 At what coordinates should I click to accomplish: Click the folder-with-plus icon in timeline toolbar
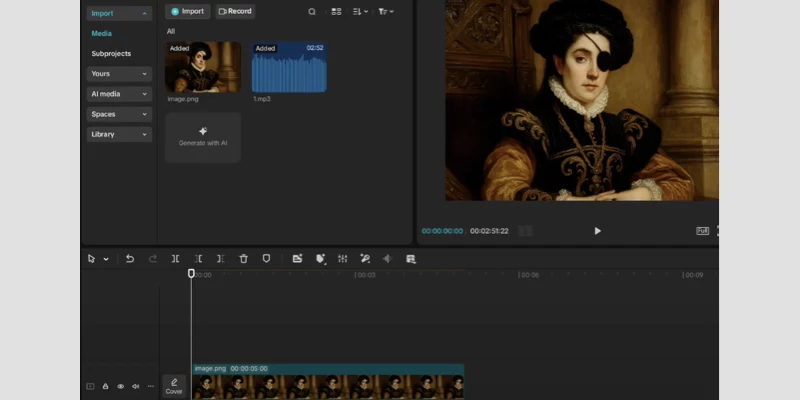[x=297, y=259]
